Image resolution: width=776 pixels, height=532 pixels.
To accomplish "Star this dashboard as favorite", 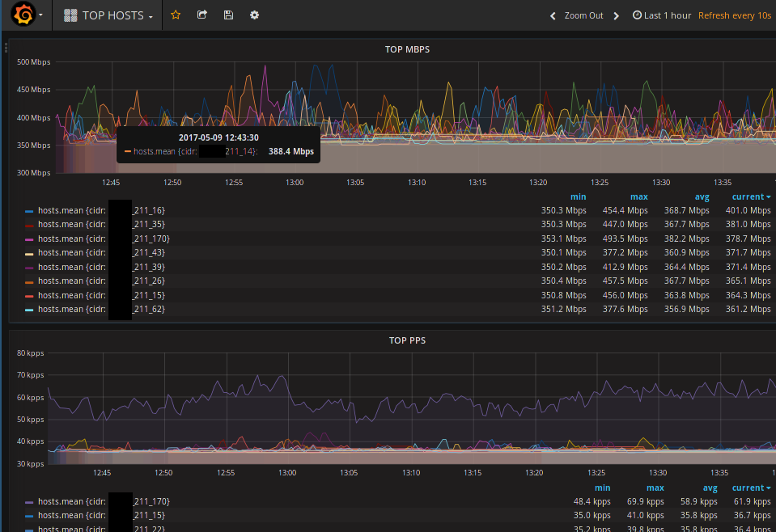I will 176,15.
